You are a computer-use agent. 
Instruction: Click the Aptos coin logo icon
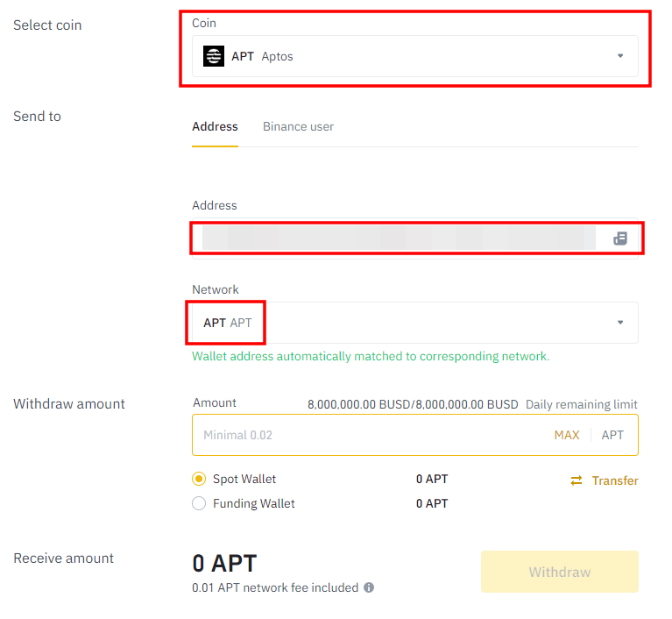(x=214, y=56)
